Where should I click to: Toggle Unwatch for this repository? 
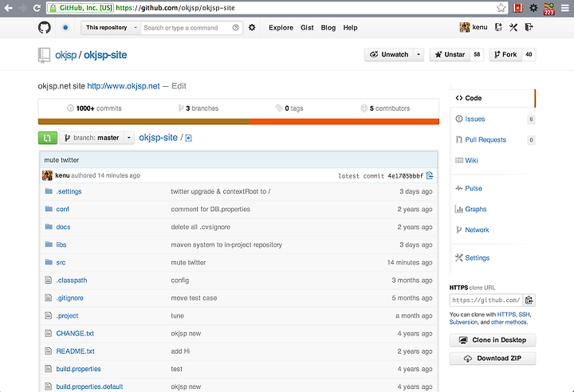pyautogui.click(x=389, y=54)
